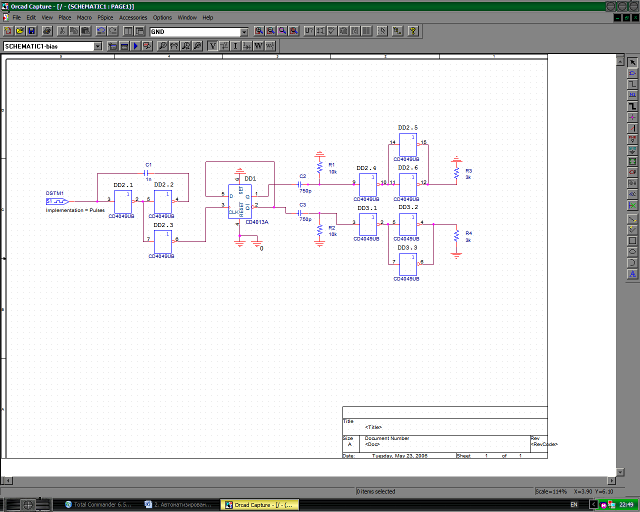This screenshot has height=512, width=640.
Task: Click the Print icon in toolbar
Action: tap(47, 32)
